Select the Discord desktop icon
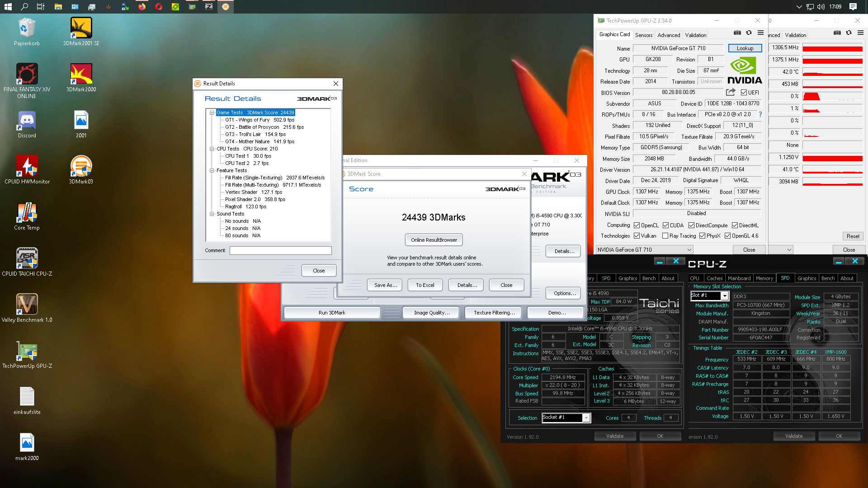Screen dimensions: 868x488 [27, 124]
